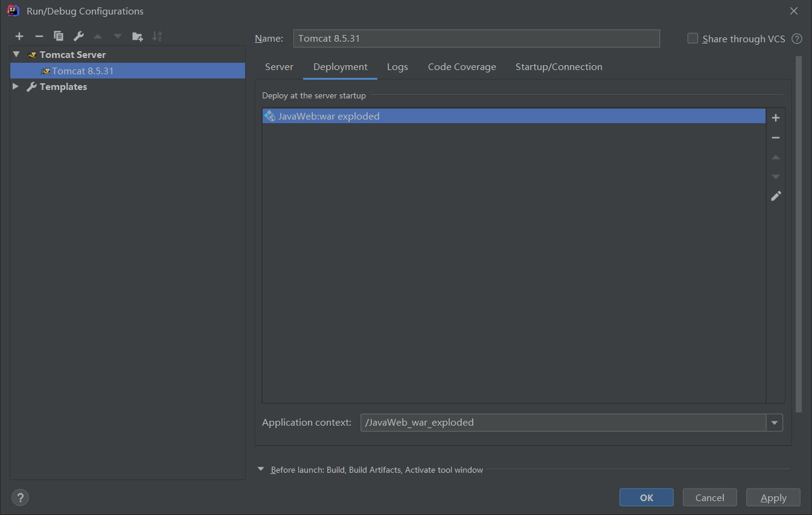The image size is (812, 515).
Task: Edit the selected artifact with pencil icon
Action: tap(776, 196)
